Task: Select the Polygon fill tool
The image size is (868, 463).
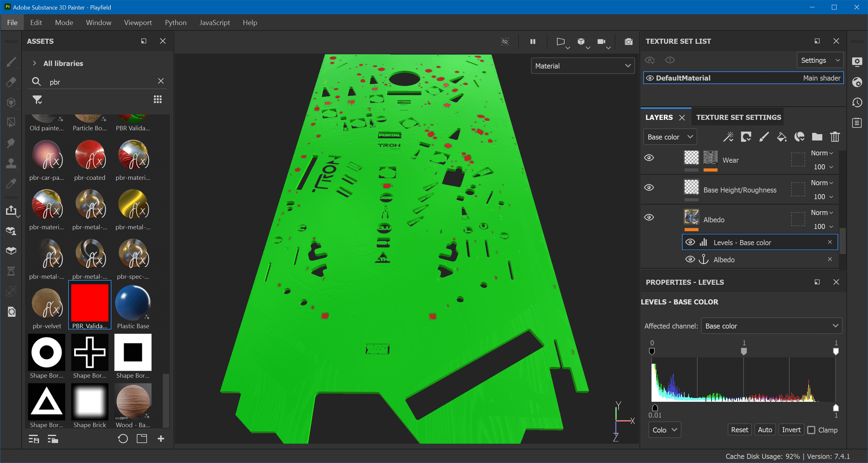Action: pos(11,123)
